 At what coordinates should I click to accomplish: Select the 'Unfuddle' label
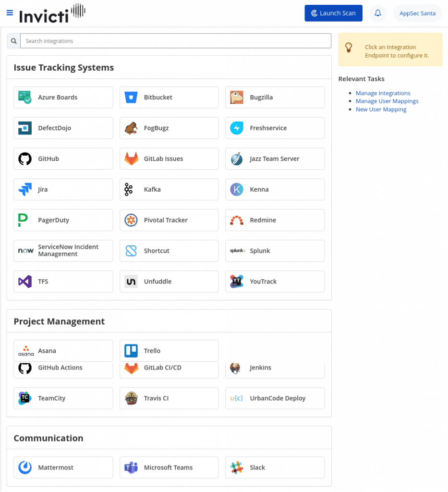[x=157, y=282]
